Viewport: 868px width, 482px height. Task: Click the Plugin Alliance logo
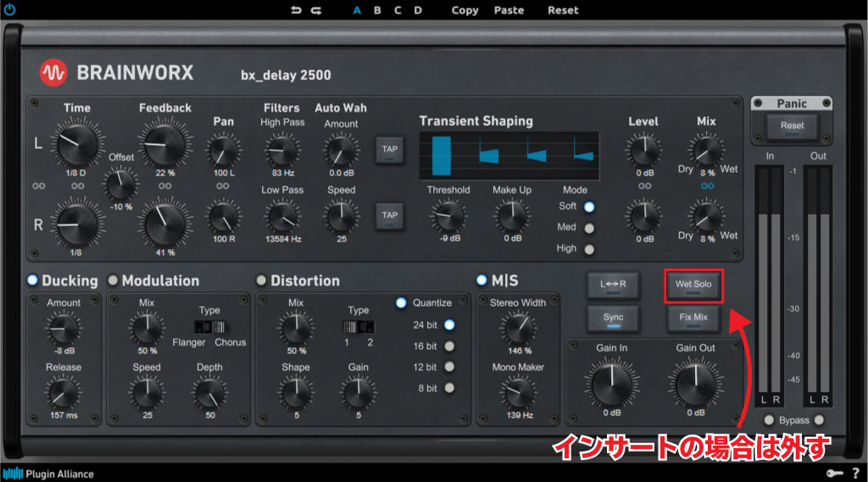[x=48, y=474]
